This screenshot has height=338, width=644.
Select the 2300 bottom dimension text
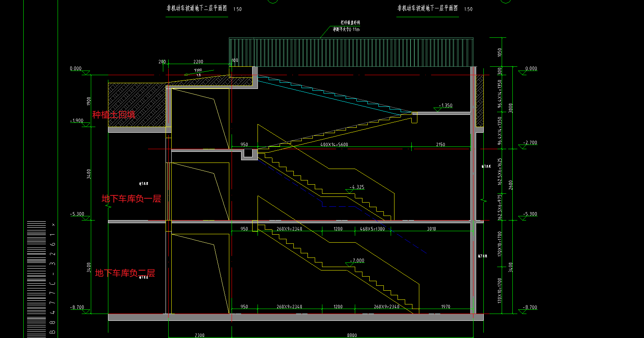point(200,335)
